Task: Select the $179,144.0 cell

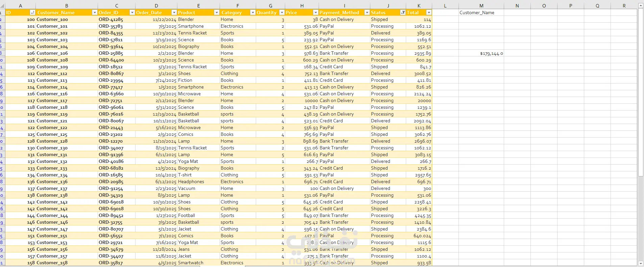Action: (481, 53)
